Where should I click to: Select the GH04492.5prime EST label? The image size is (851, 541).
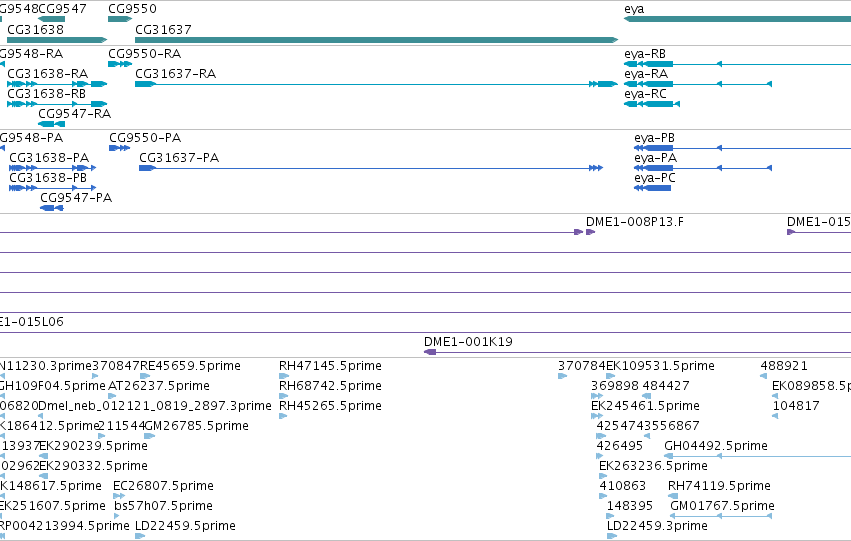point(716,445)
